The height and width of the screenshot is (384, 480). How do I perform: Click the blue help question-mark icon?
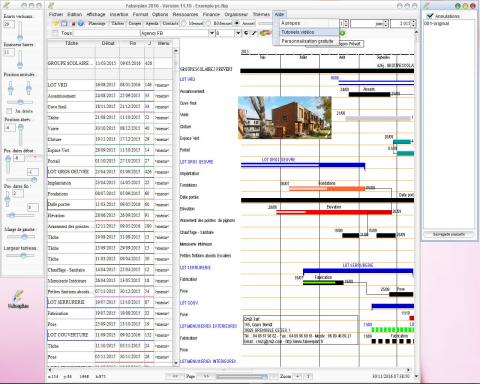click(81, 24)
